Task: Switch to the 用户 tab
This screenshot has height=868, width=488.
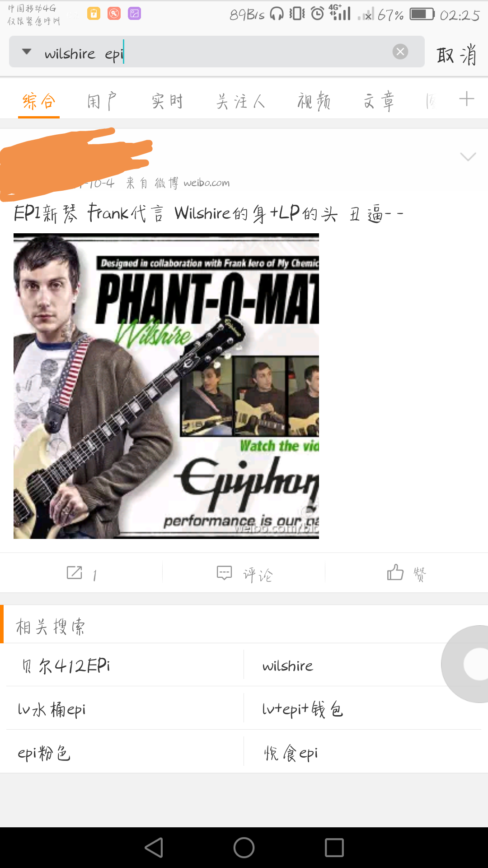Action: pyautogui.click(x=102, y=101)
